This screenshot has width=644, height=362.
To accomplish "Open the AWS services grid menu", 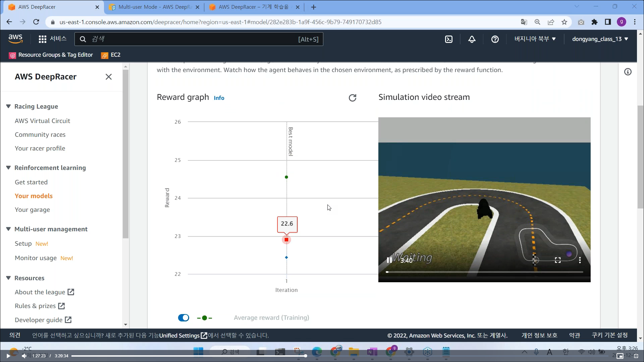I will pos(42,39).
